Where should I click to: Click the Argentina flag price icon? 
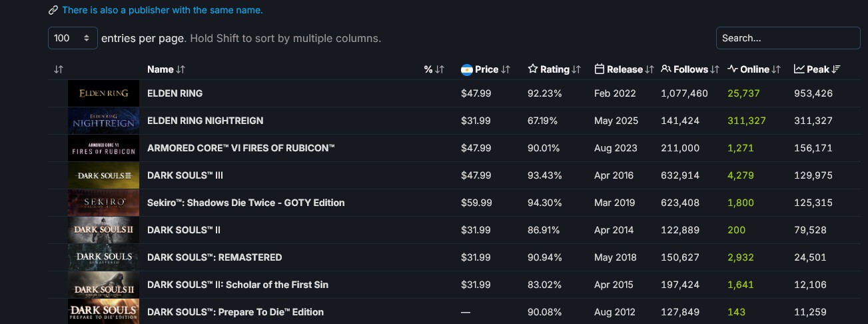tap(467, 69)
